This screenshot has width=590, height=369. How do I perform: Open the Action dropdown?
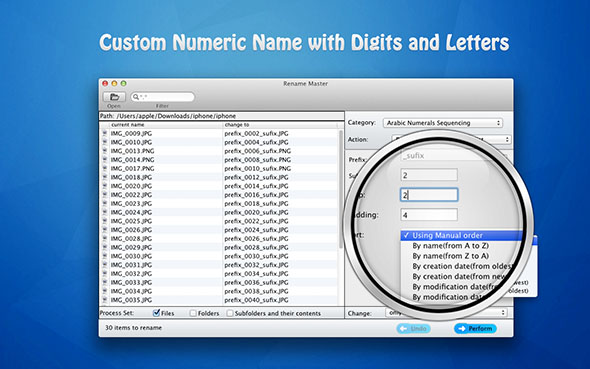click(x=451, y=140)
